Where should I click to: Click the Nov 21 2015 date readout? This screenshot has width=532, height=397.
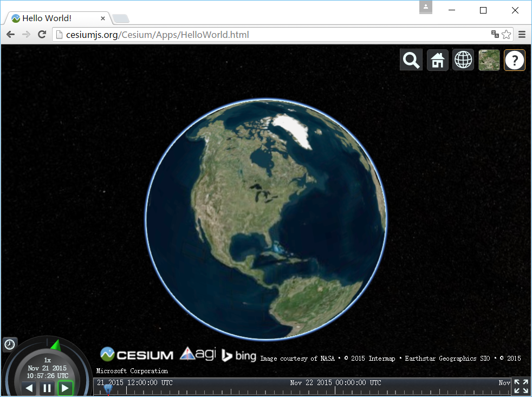point(47,368)
